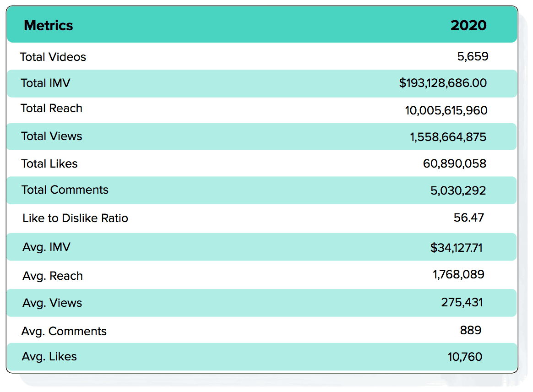The height and width of the screenshot is (392, 533).
Task: Select the Total Comments row label
Action: [65, 190]
